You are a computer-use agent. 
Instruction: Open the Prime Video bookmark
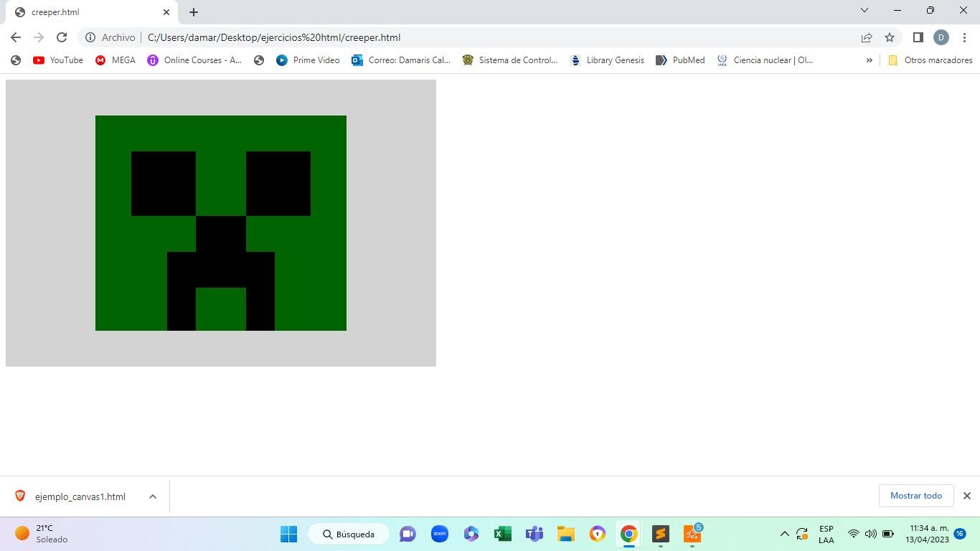click(x=308, y=60)
